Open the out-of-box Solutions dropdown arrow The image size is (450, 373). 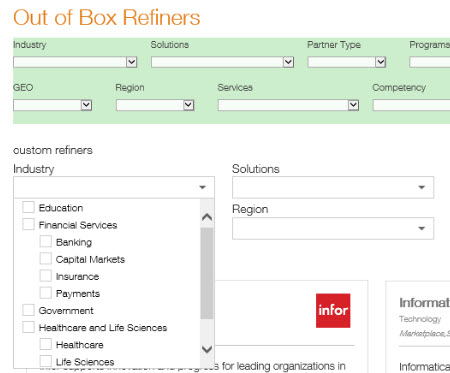click(288, 62)
